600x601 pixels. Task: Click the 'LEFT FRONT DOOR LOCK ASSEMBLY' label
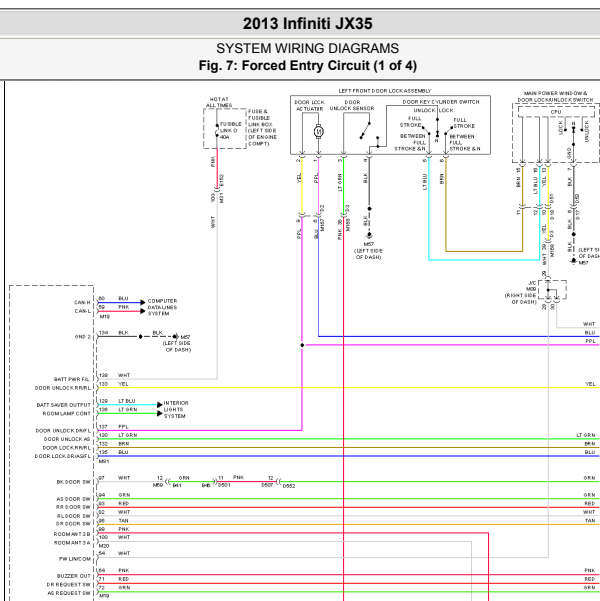tap(385, 91)
